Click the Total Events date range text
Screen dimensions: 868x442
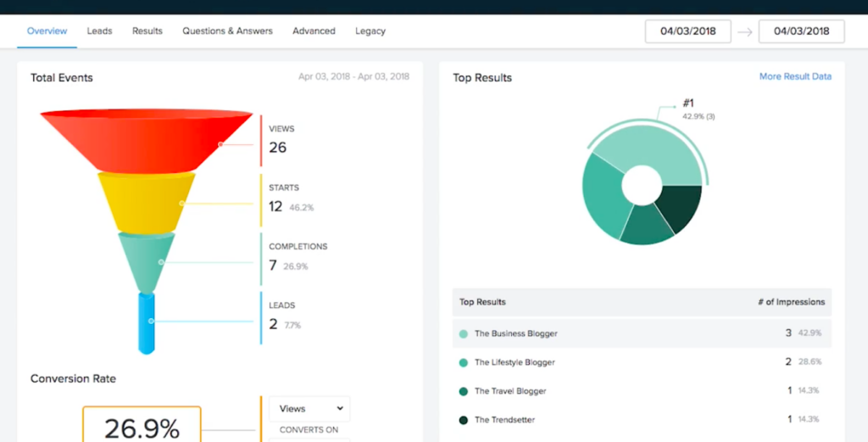[353, 77]
